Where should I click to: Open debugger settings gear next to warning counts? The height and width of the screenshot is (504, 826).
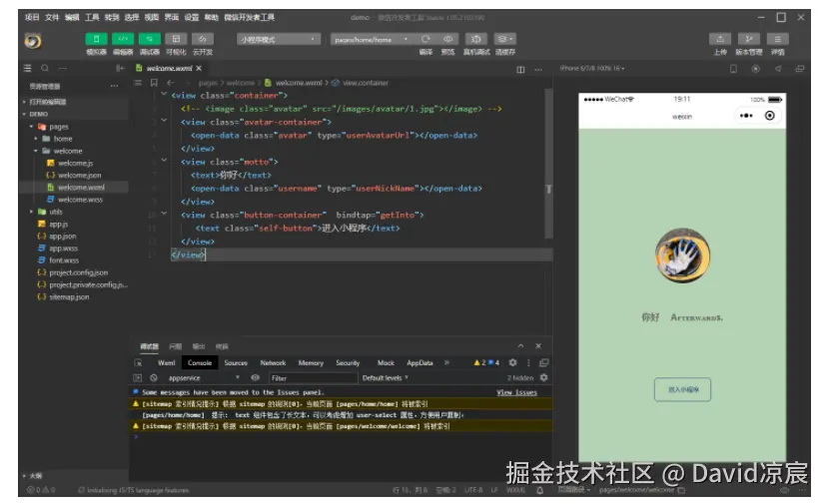click(512, 363)
